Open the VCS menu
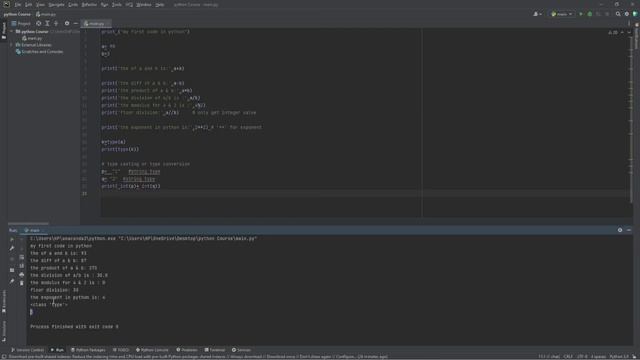The image size is (640, 360). 129,4
